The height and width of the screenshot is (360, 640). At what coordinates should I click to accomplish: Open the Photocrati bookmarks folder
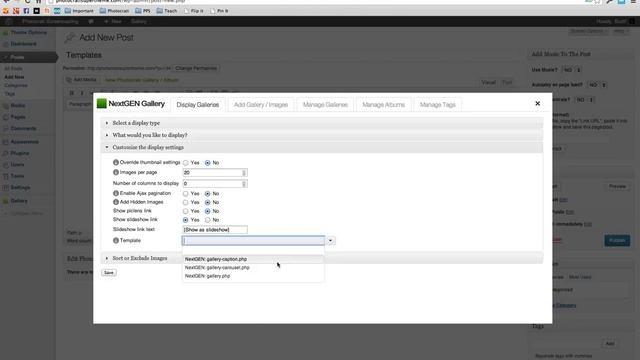pos(114,11)
